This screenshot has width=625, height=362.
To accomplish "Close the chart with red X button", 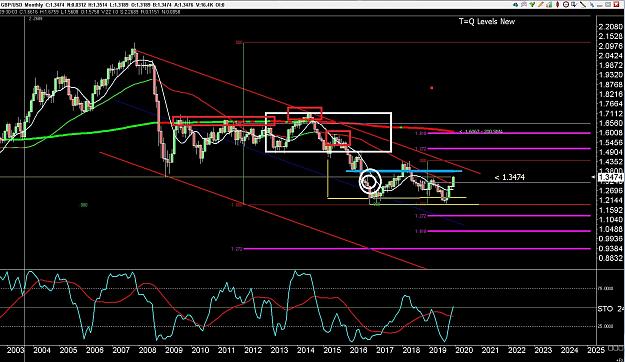I will point(617,5).
